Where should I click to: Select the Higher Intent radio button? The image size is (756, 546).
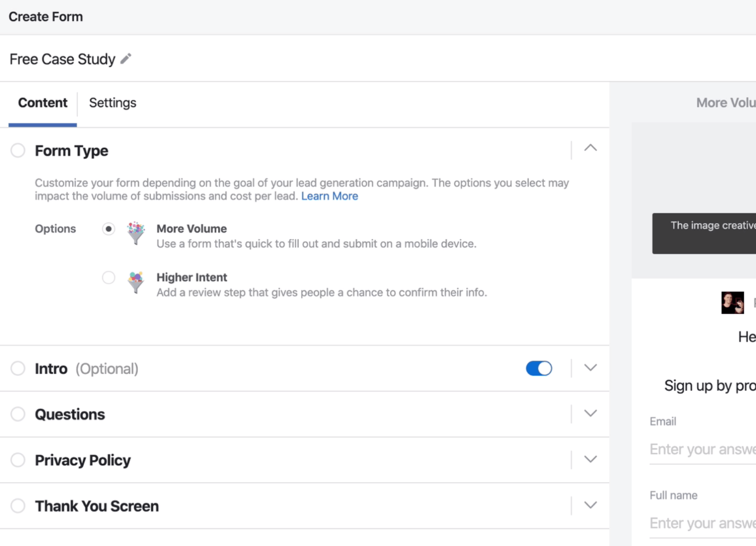point(109,278)
